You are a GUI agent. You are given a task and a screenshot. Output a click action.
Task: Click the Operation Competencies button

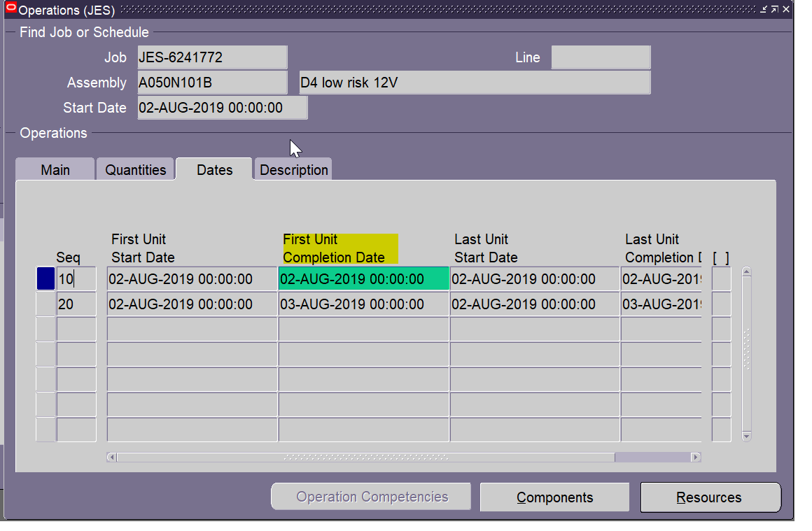click(370, 497)
